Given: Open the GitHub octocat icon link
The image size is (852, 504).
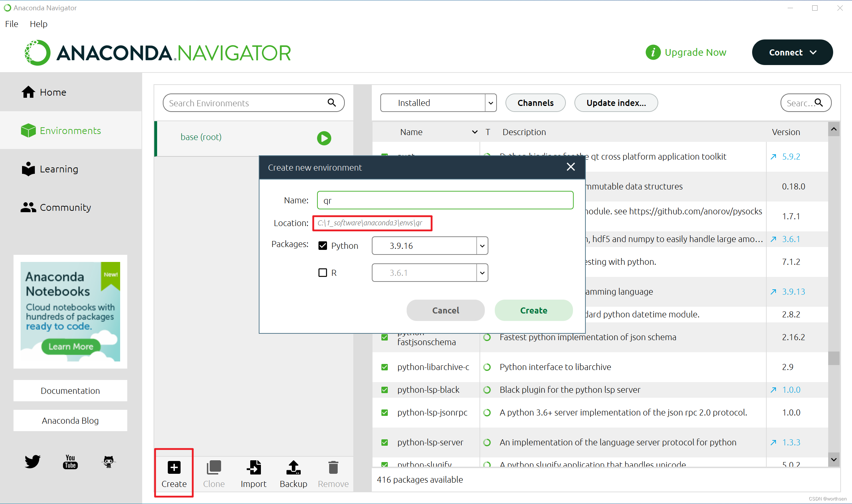Looking at the screenshot, I should (x=108, y=461).
